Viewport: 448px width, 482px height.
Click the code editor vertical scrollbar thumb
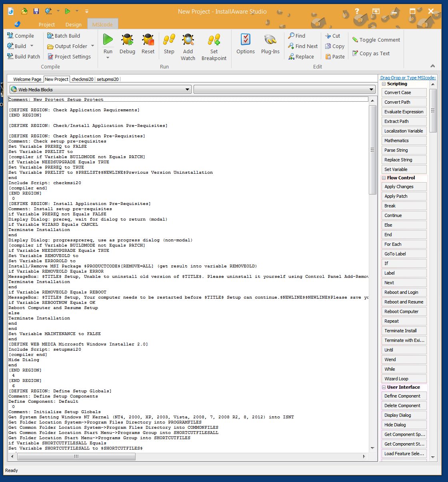pos(372,150)
